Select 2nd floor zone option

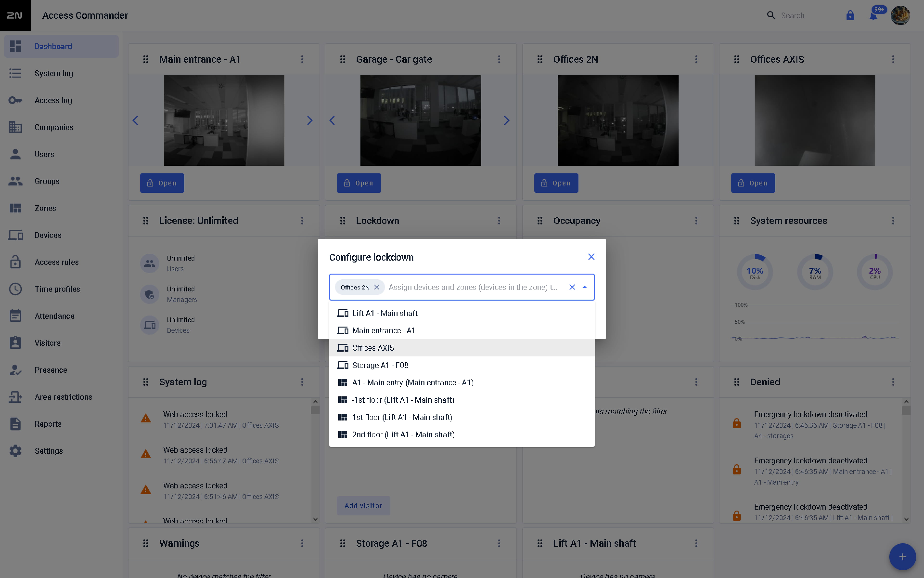(x=462, y=435)
